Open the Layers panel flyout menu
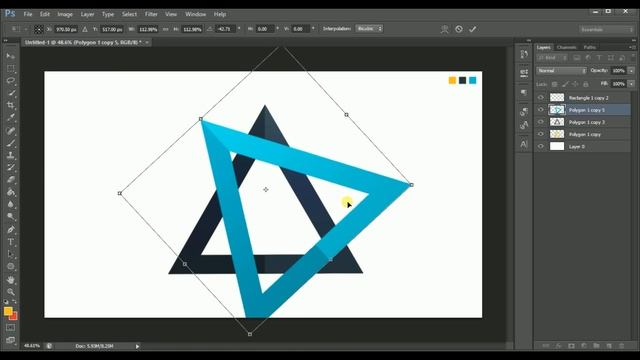Screen dimensions: 640x360 click(633, 47)
